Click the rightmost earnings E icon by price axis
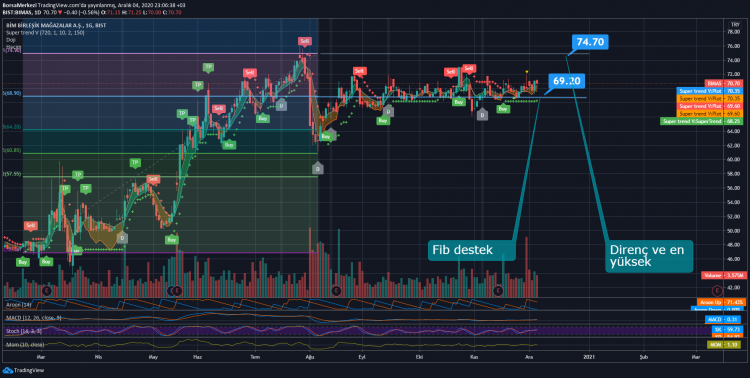Image resolution: width=750 pixels, height=378 pixels. (x=717, y=290)
